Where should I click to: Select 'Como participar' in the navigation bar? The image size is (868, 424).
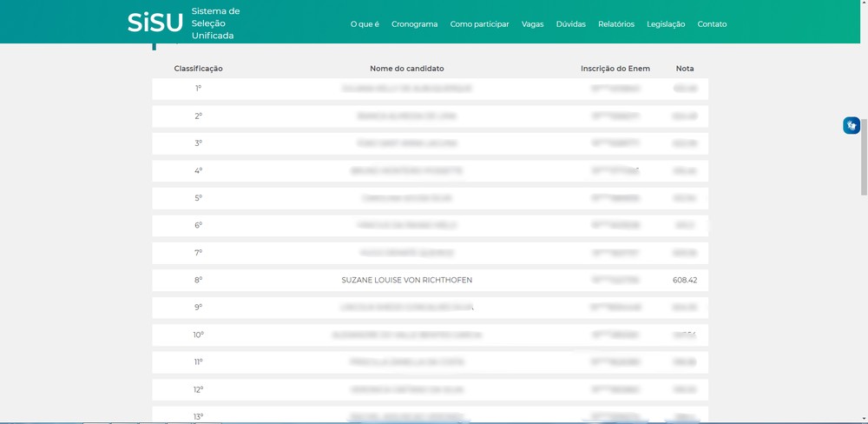(479, 24)
